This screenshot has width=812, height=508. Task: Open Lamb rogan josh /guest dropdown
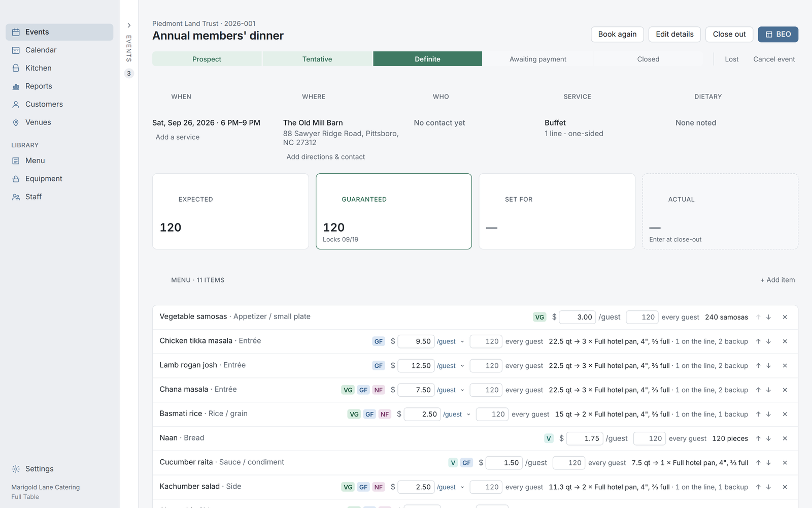point(451,366)
